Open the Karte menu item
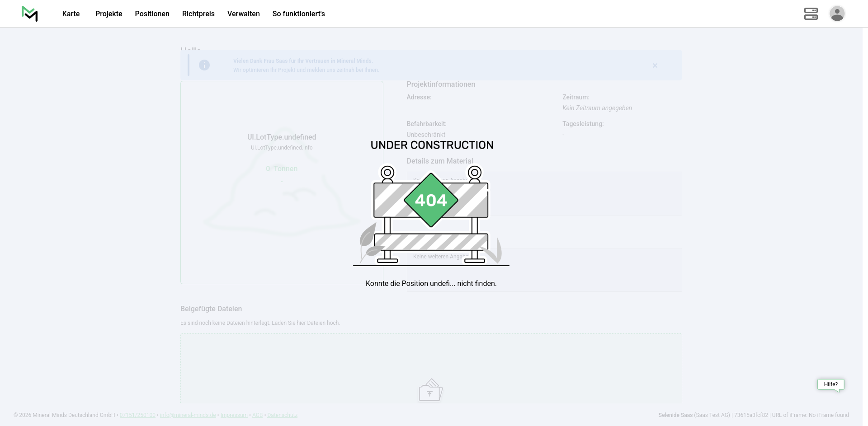Image resolution: width=868 pixels, height=426 pixels. pyautogui.click(x=71, y=14)
